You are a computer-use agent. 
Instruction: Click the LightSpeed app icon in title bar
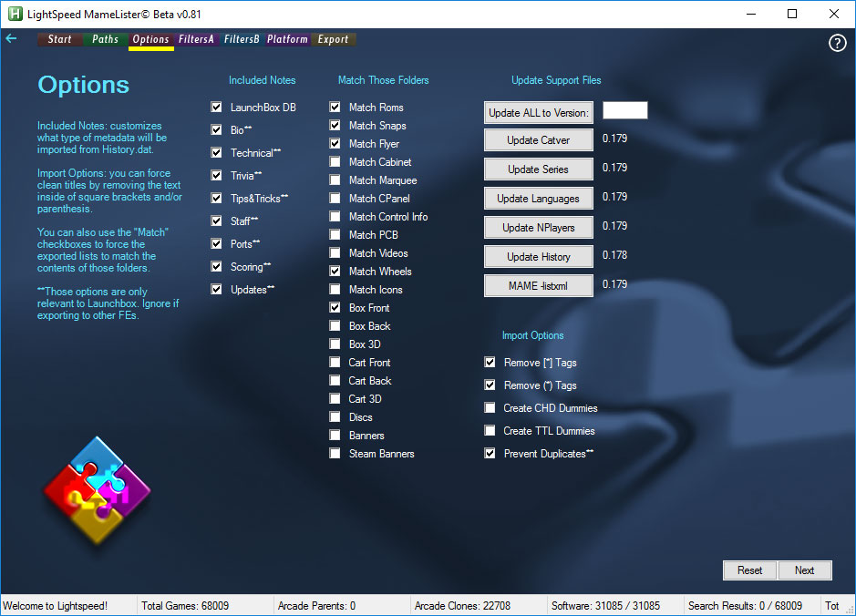click(x=15, y=14)
